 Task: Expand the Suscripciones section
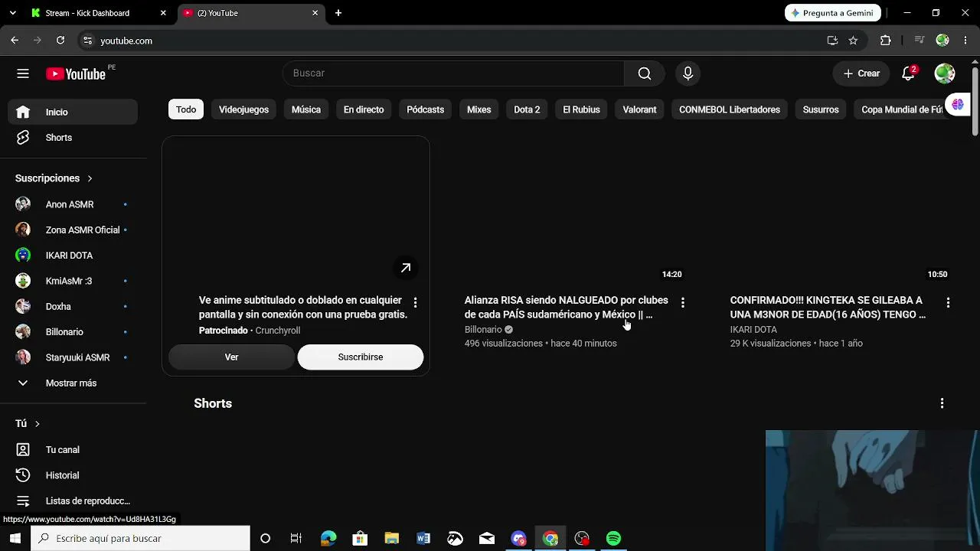pyautogui.click(x=54, y=178)
